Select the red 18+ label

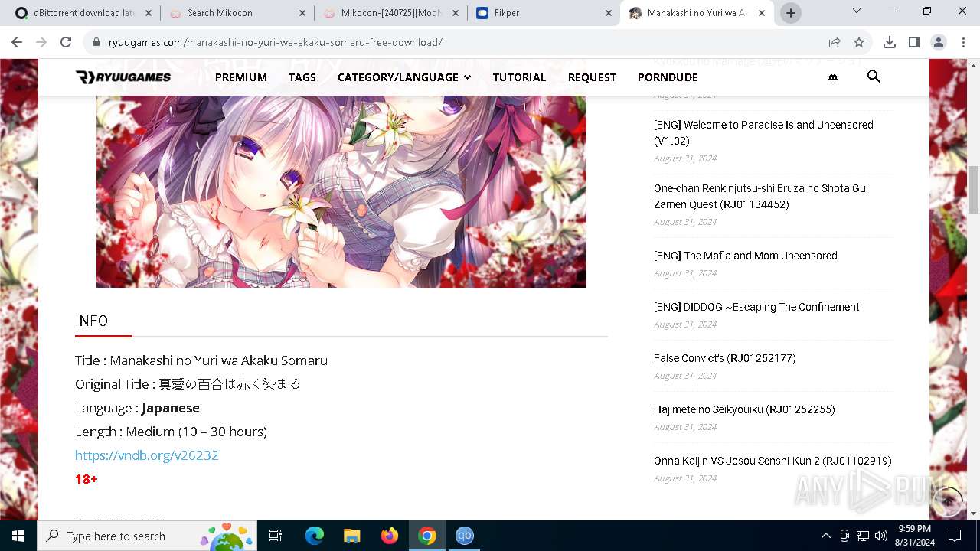pyautogui.click(x=87, y=479)
